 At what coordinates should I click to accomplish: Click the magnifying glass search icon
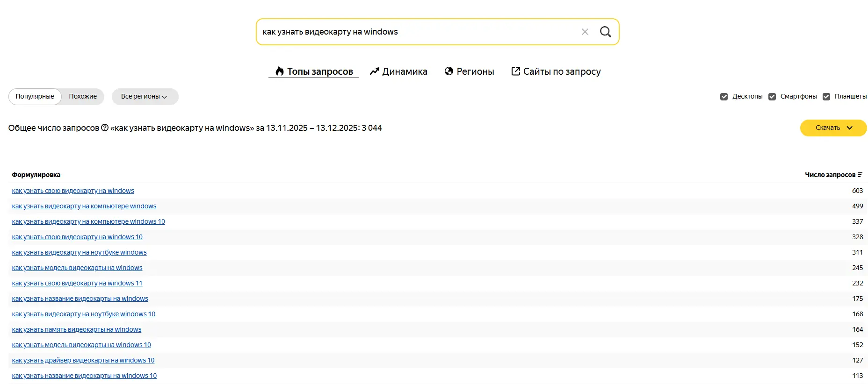pyautogui.click(x=605, y=32)
